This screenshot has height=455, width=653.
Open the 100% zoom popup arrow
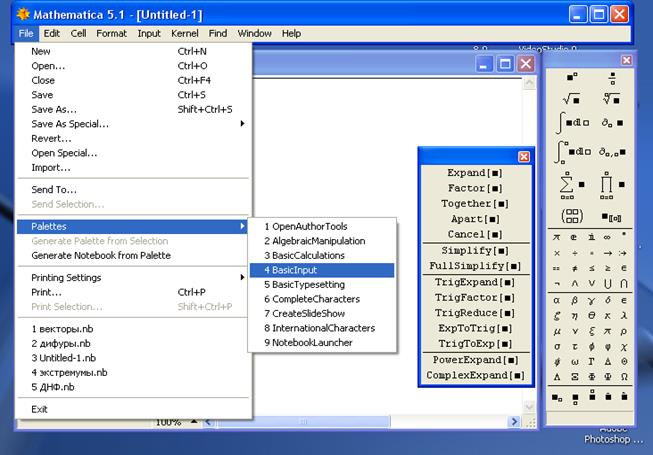point(194,422)
